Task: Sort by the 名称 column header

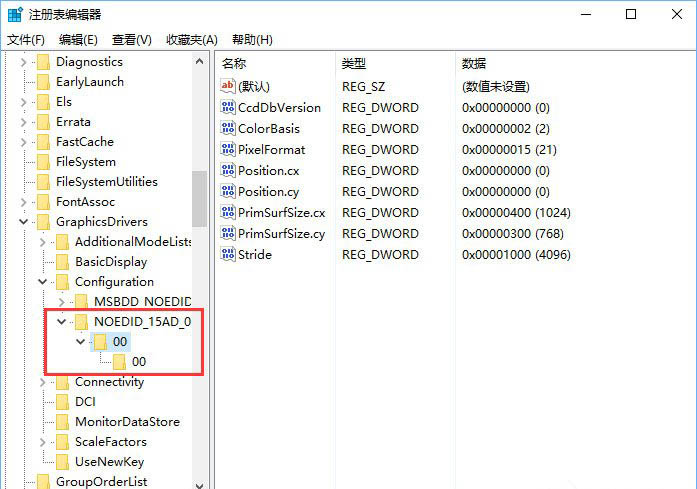Action: (233, 64)
